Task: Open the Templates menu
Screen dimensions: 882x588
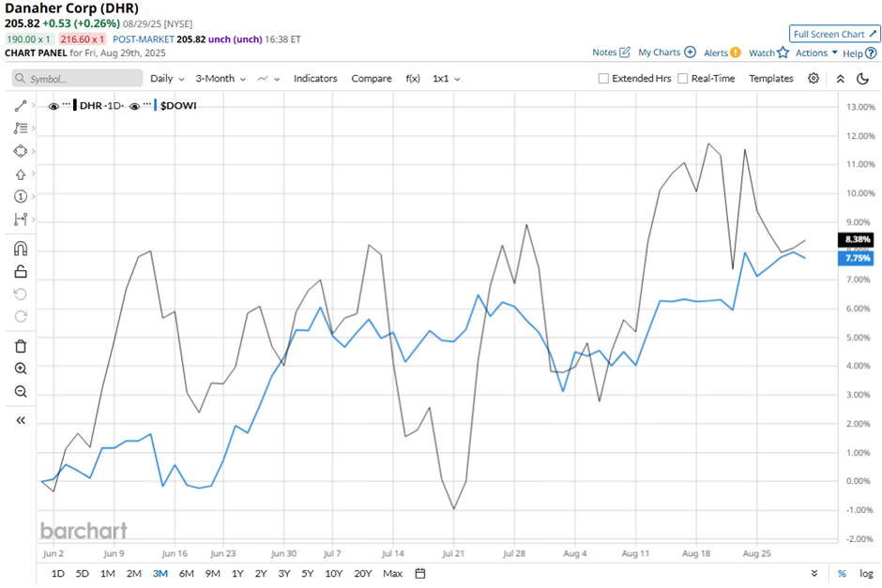Action: pos(770,79)
